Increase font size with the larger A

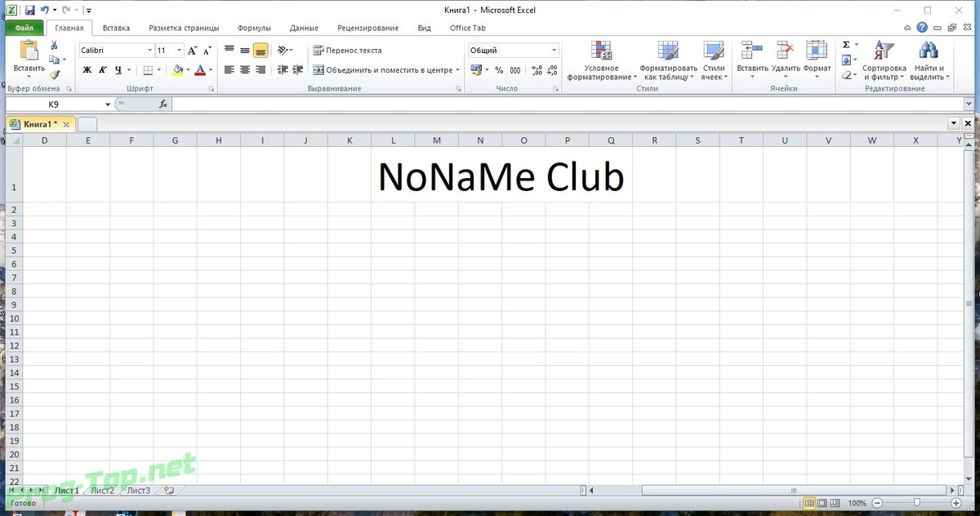point(192,51)
